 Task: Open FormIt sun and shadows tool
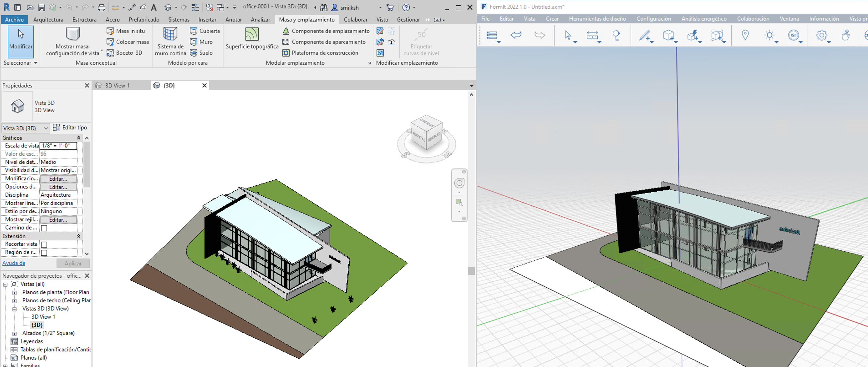769,35
